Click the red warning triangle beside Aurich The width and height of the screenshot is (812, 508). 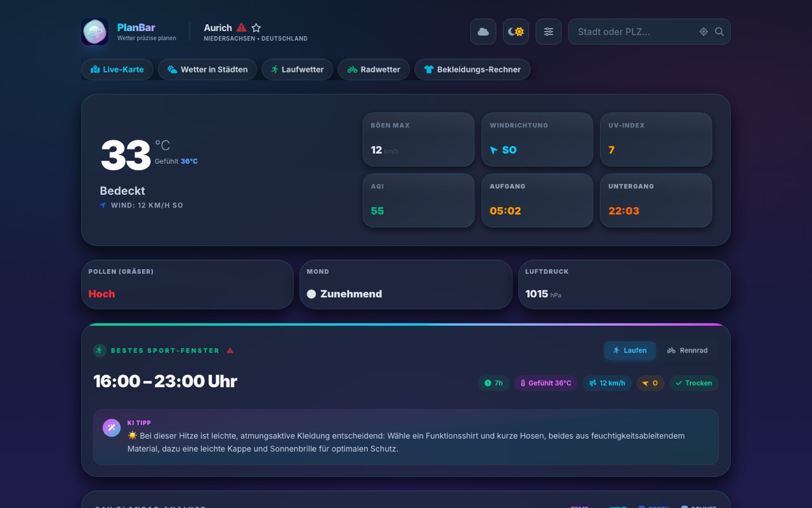tap(241, 28)
